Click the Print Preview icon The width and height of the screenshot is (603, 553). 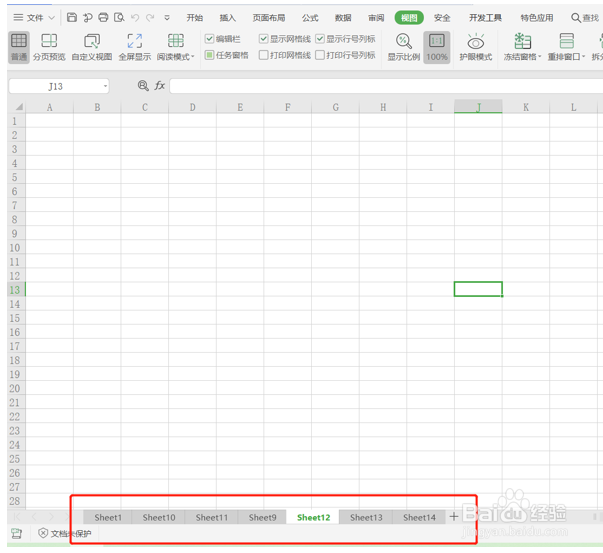[119, 17]
